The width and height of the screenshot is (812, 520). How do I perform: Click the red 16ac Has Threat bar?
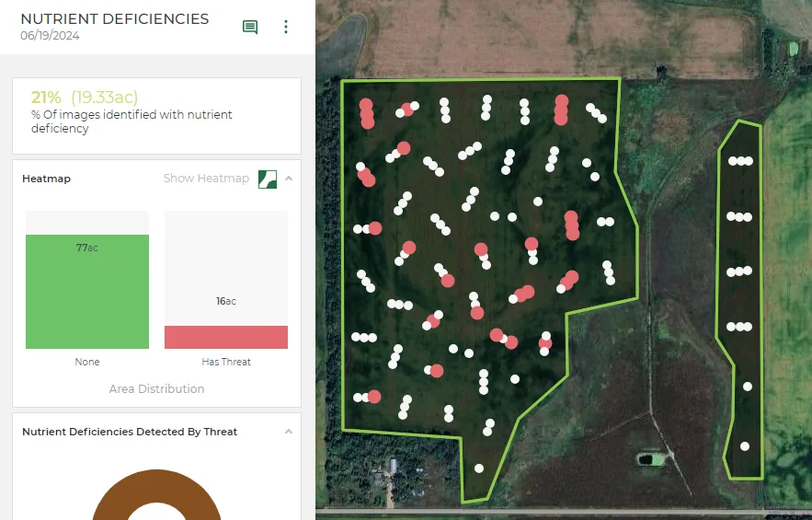click(226, 337)
